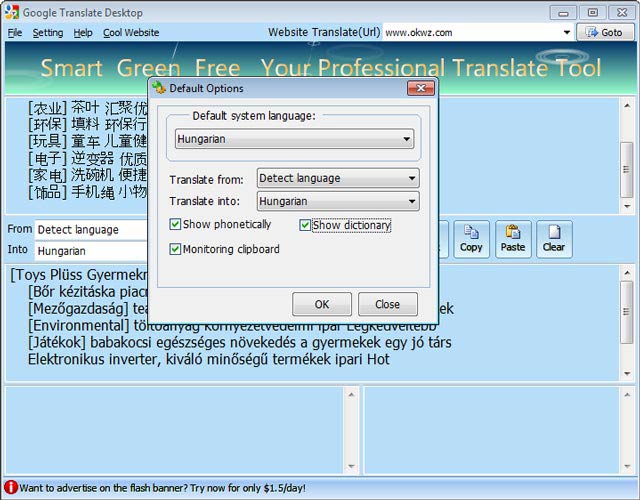Click the Default Options dialog title icon

coord(159,89)
